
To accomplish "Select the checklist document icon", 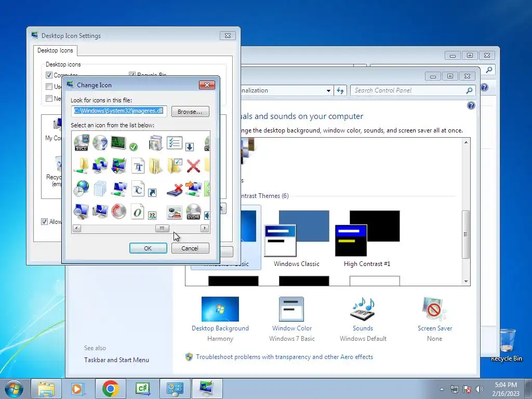I will pos(175,143).
